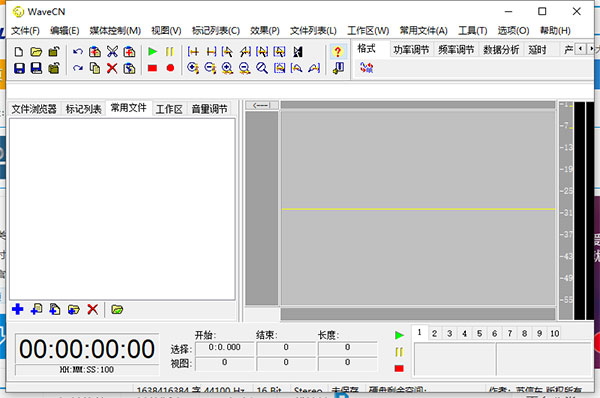Image resolution: width=600 pixels, height=398 pixels.
Task: Click the zoom-to-selection dotted box icon
Action: [x=279, y=69]
